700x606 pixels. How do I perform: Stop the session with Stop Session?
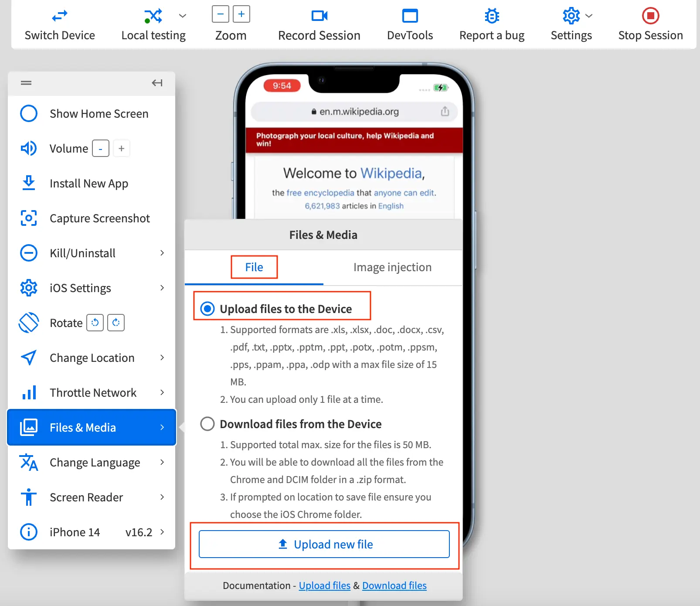tap(650, 16)
